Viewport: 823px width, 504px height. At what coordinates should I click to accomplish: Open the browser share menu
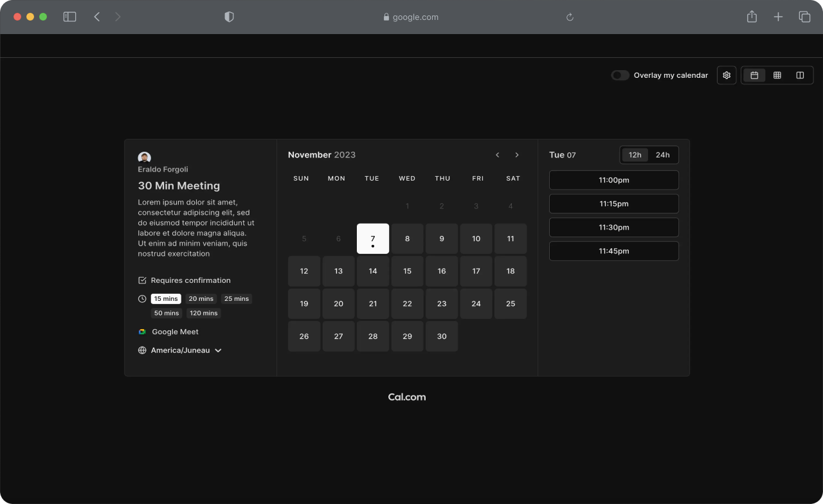752,17
